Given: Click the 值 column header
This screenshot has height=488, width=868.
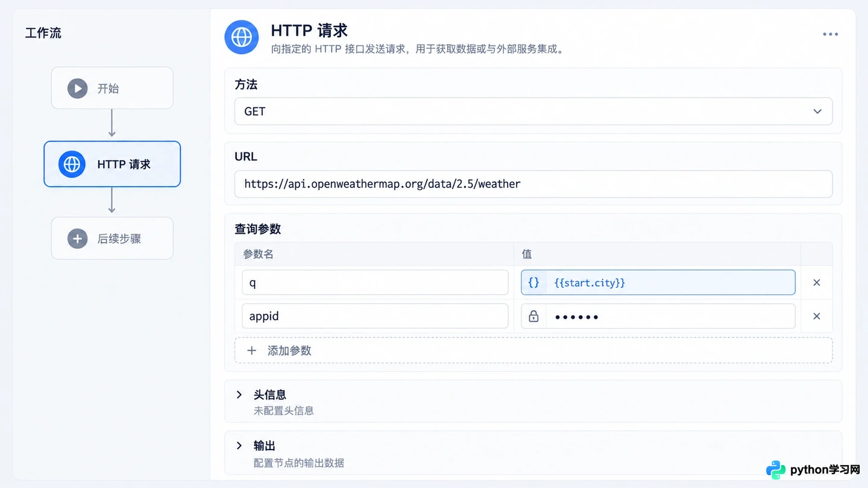Looking at the screenshot, I should tap(527, 254).
